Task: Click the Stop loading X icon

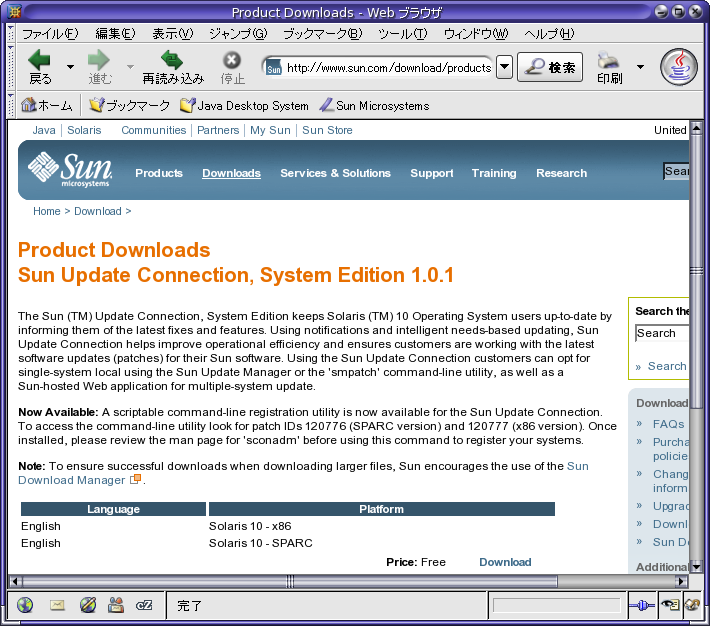Action: (x=231, y=60)
